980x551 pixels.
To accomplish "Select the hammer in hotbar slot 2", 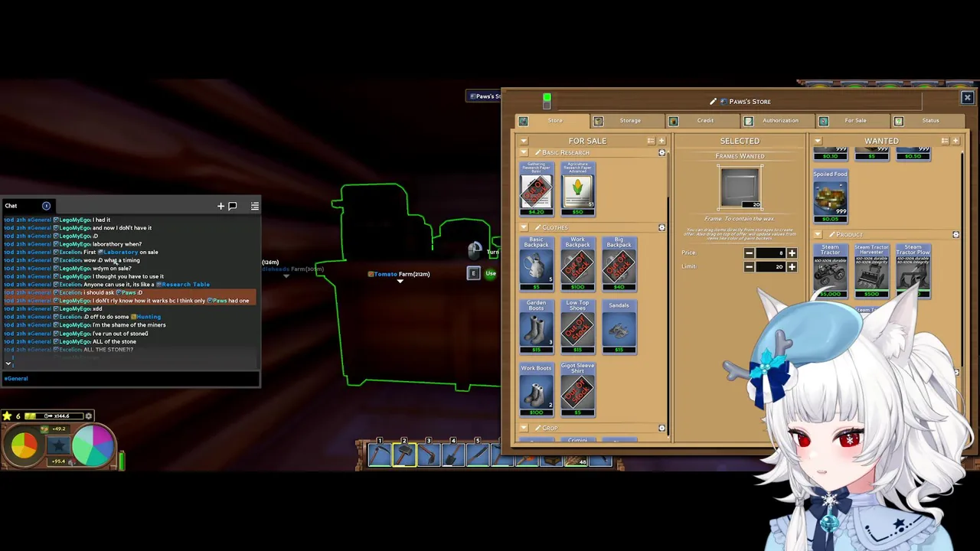I will point(404,455).
